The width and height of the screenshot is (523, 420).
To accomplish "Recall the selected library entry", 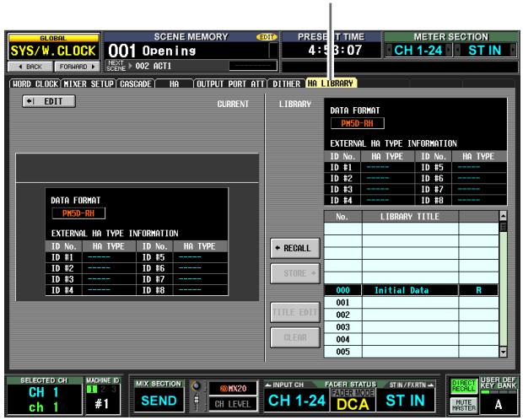I will point(295,248).
